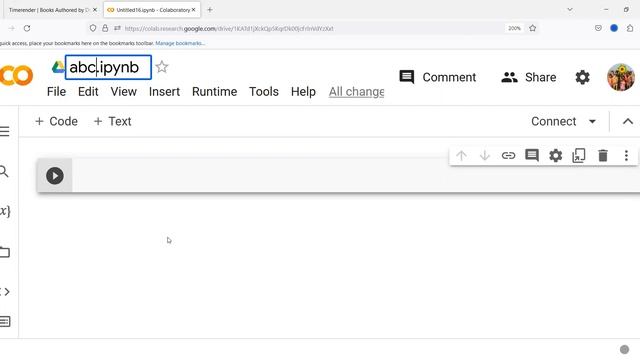The width and height of the screenshot is (640, 360).
Task: Open the Tools menu
Action: point(264,91)
